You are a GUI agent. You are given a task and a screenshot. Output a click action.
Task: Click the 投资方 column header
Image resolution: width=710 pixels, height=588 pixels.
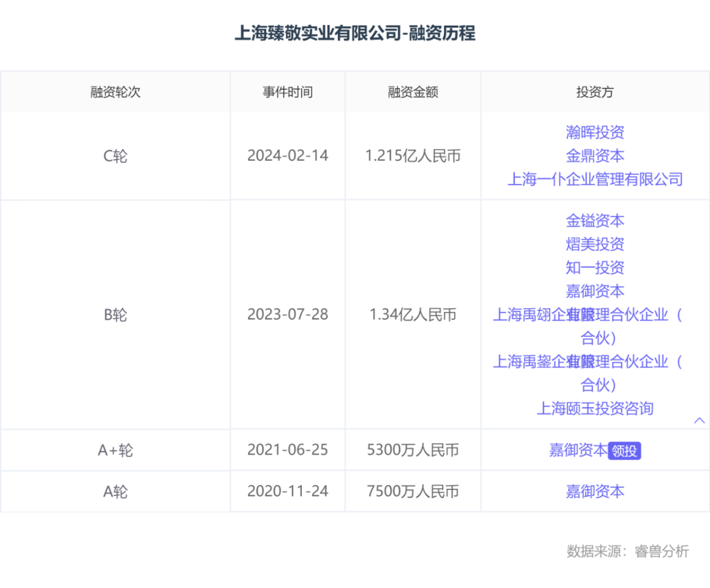(595, 92)
